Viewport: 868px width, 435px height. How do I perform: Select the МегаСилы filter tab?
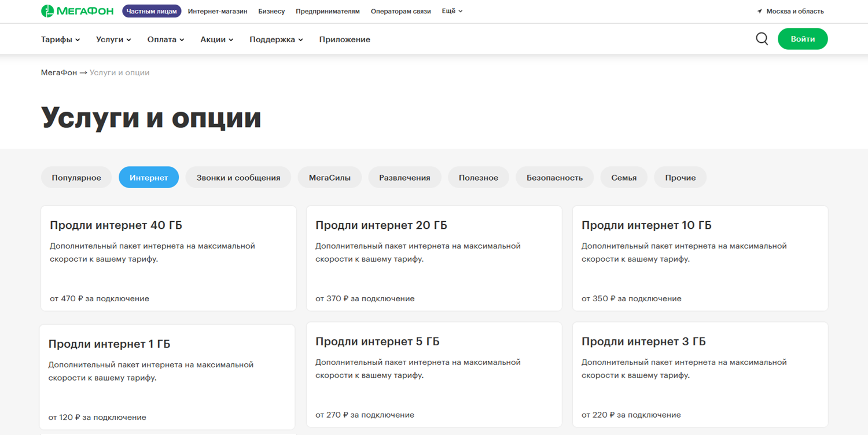click(x=330, y=178)
